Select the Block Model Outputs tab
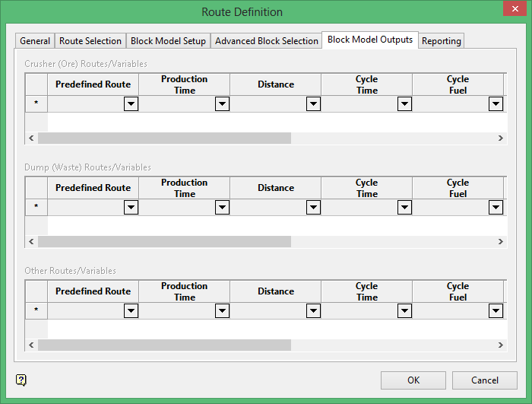The height and width of the screenshot is (404, 532). [370, 40]
